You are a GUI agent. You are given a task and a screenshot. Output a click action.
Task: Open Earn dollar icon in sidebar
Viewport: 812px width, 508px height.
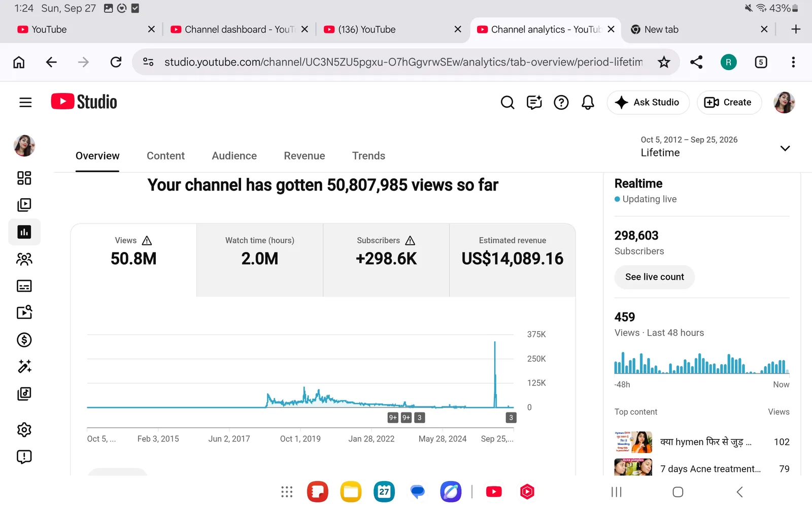24,340
